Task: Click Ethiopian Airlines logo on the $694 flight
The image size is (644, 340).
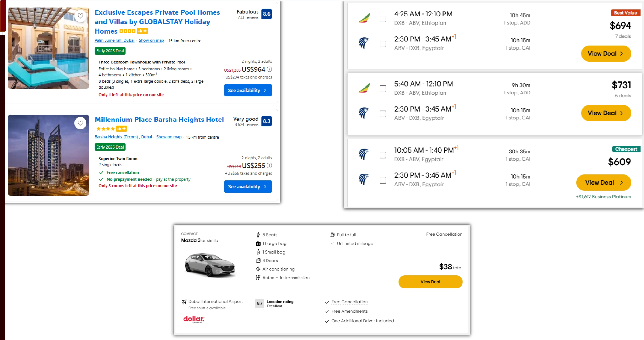Action: (364, 19)
